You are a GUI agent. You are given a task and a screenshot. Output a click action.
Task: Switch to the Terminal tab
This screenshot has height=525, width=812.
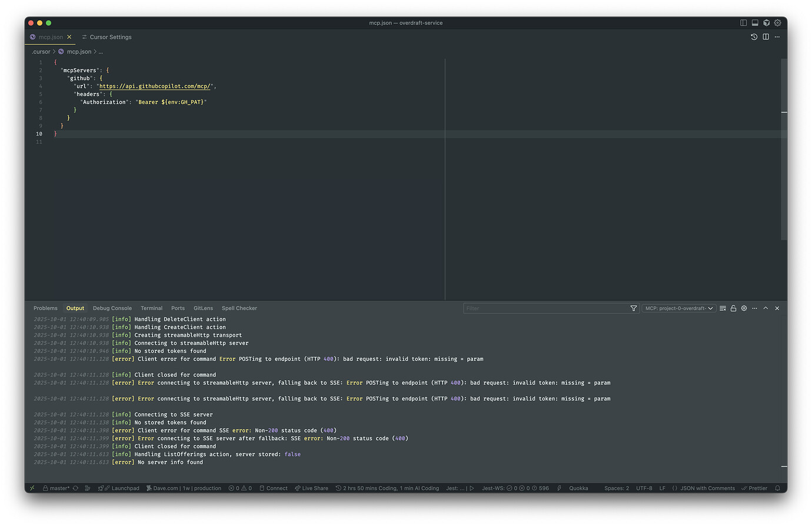pyautogui.click(x=151, y=308)
